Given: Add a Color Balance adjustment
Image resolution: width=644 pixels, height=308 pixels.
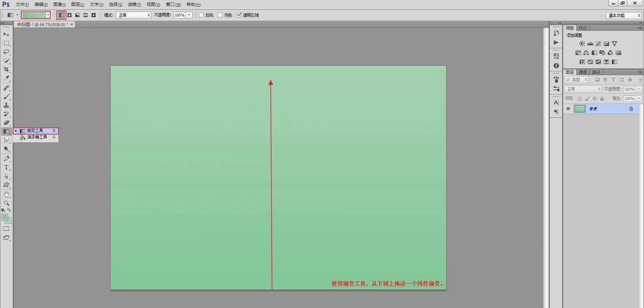Looking at the screenshot, I should [586, 53].
